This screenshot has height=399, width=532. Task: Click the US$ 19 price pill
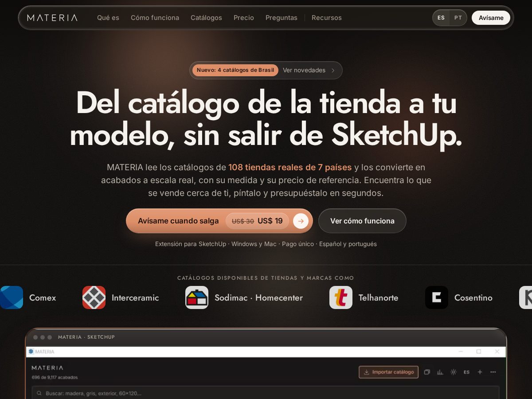coord(257,221)
